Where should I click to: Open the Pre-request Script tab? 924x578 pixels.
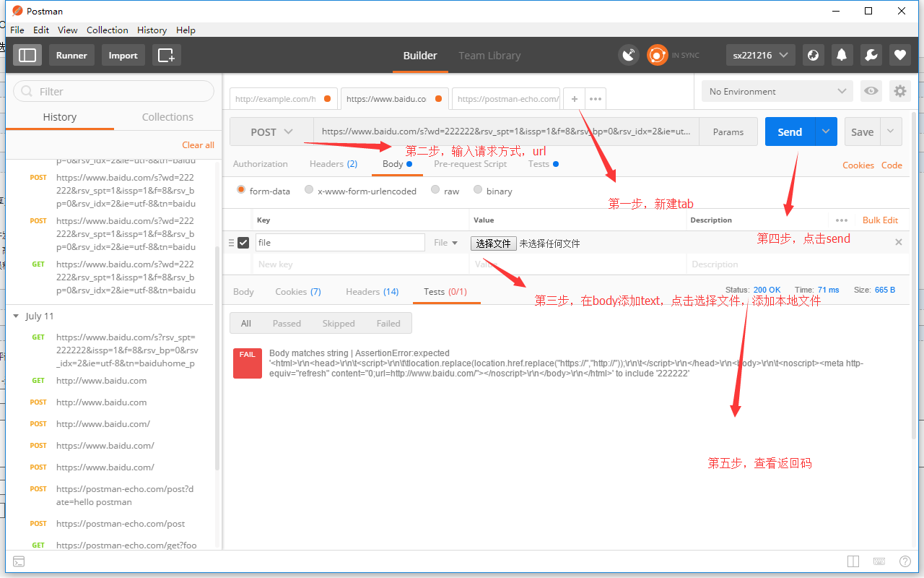470,164
